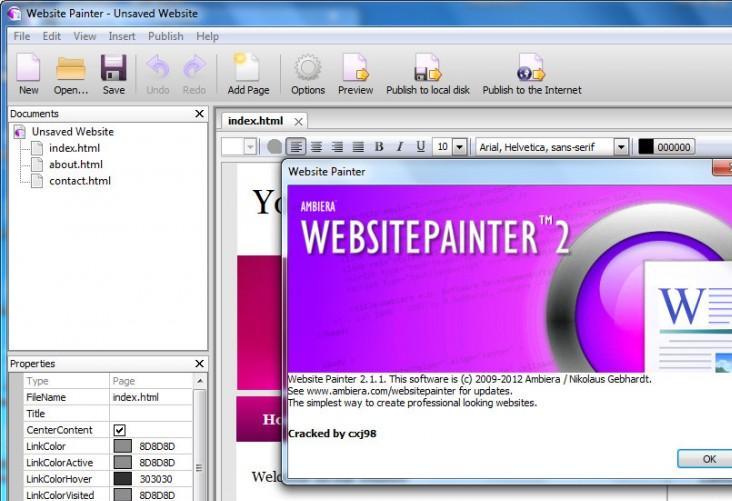Click the LinkColorHover color swatch
This screenshot has height=501, width=732.
point(122,478)
